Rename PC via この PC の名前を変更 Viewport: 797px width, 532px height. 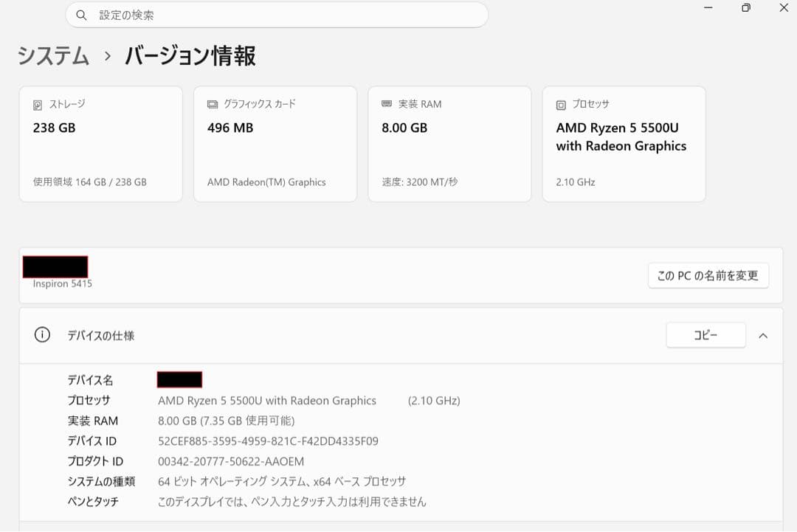[x=708, y=276]
